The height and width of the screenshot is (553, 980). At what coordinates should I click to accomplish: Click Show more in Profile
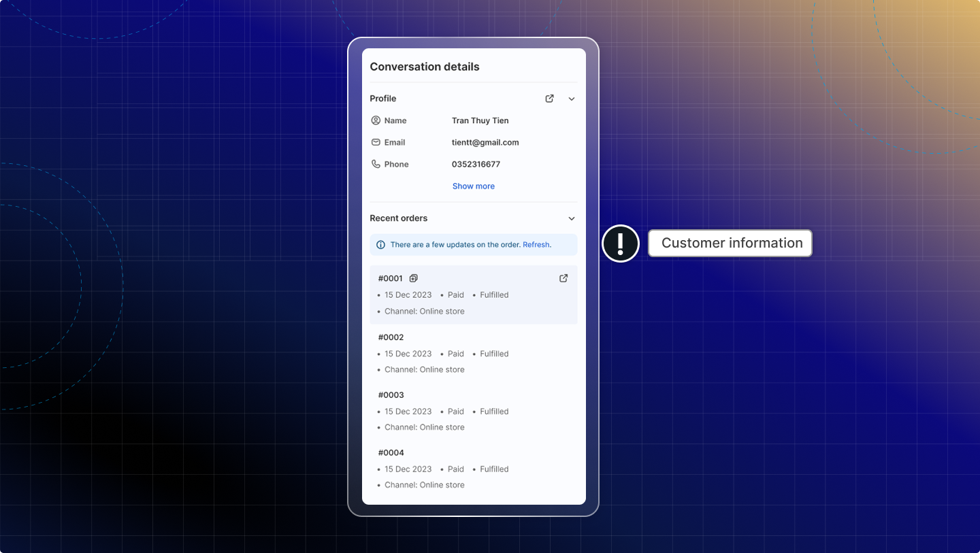pos(474,186)
